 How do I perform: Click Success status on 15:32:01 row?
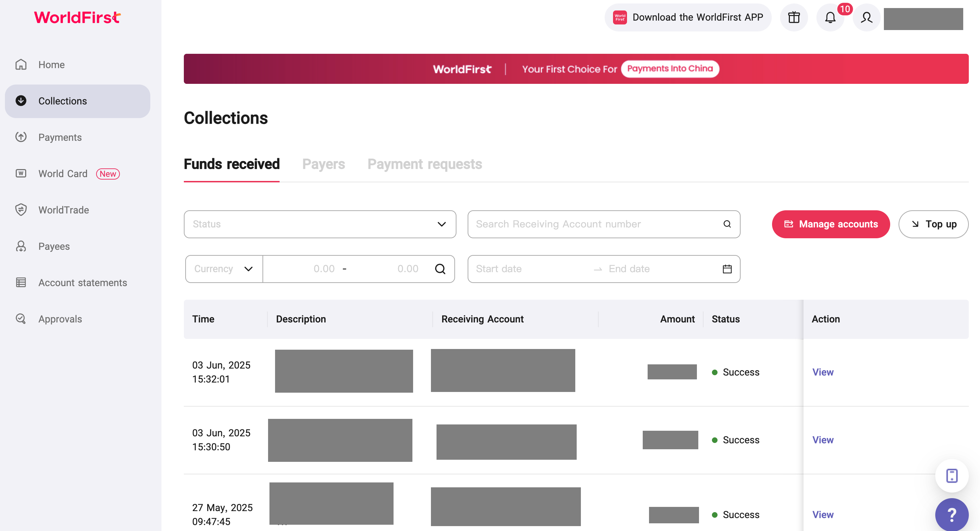click(735, 372)
